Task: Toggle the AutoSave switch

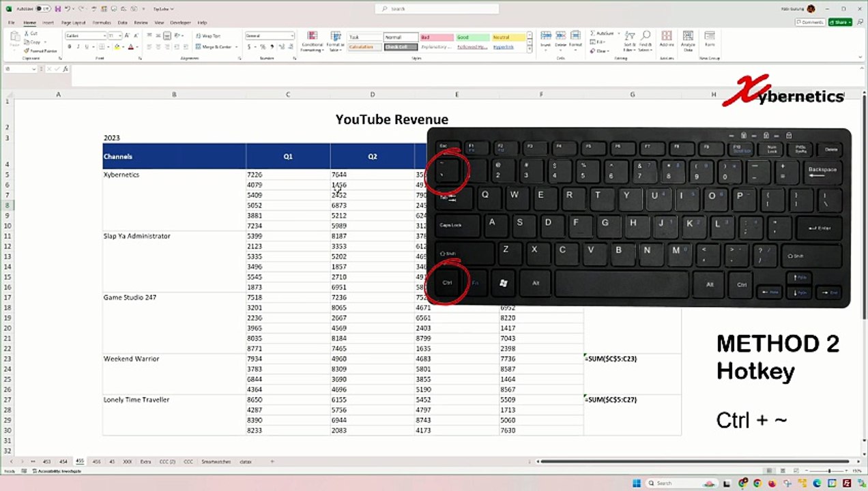Action: [43, 9]
